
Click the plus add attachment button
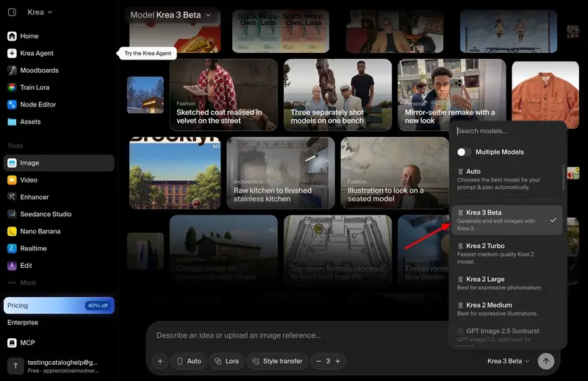(x=160, y=361)
